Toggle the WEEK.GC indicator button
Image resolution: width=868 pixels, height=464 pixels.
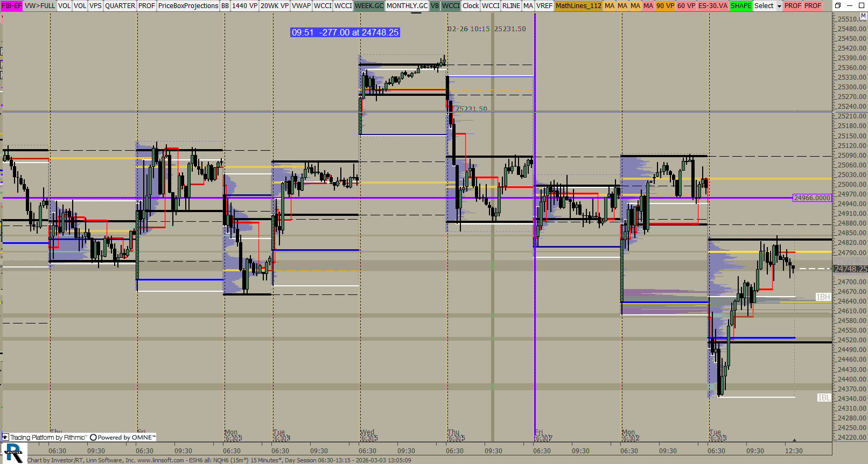369,5
